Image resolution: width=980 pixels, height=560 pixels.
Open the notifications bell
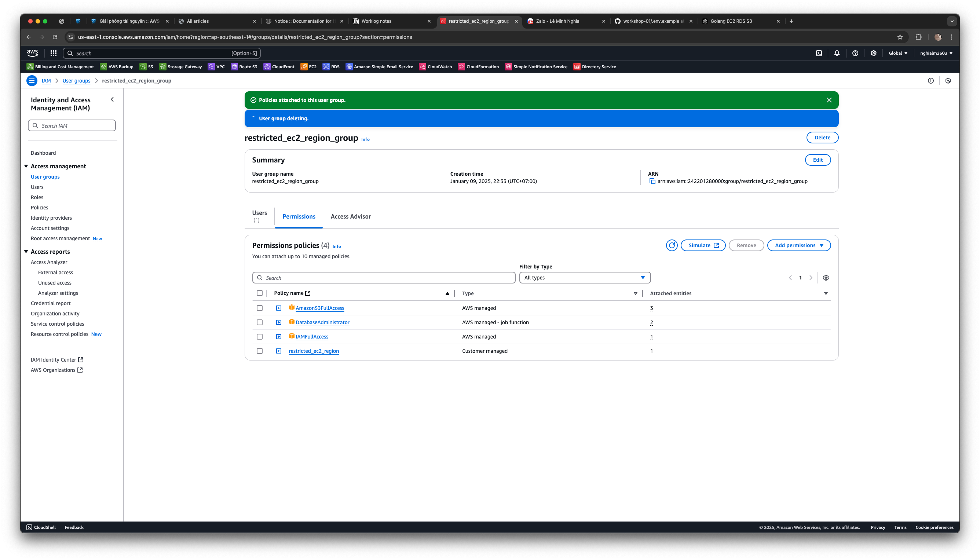click(837, 53)
